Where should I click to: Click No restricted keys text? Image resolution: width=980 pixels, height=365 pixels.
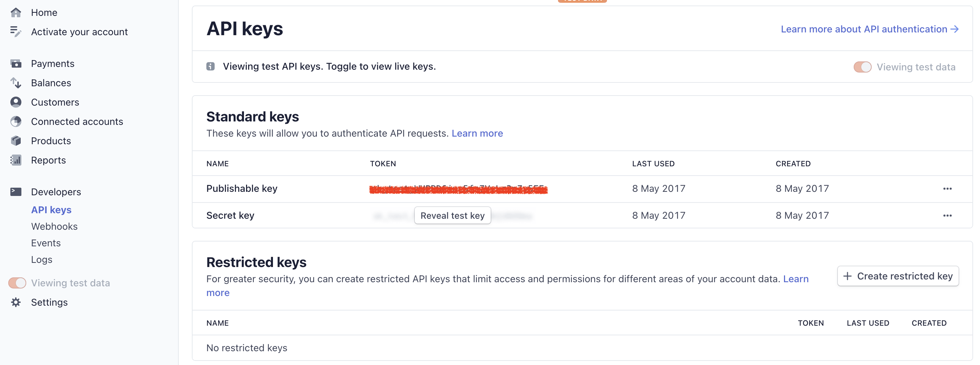tap(246, 348)
